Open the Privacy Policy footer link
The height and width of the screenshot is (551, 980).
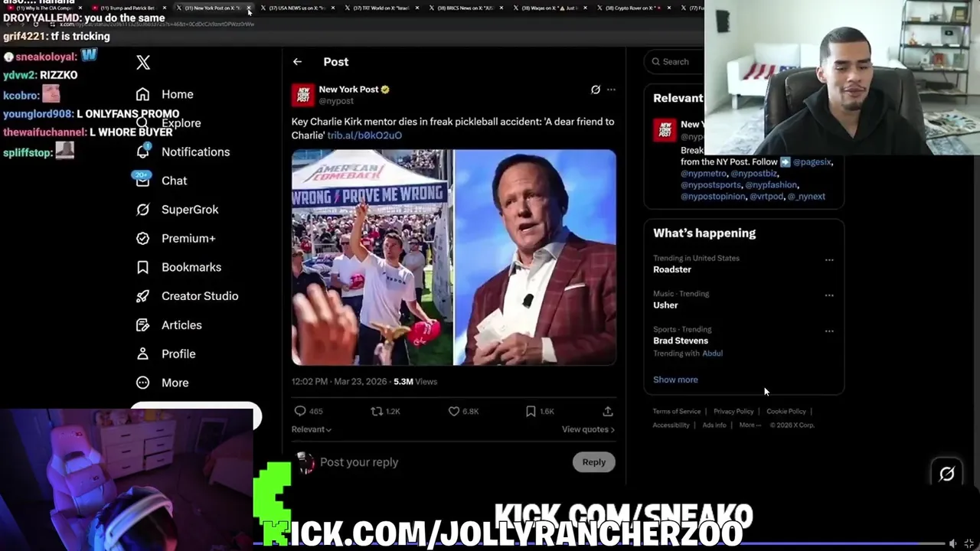[733, 412]
